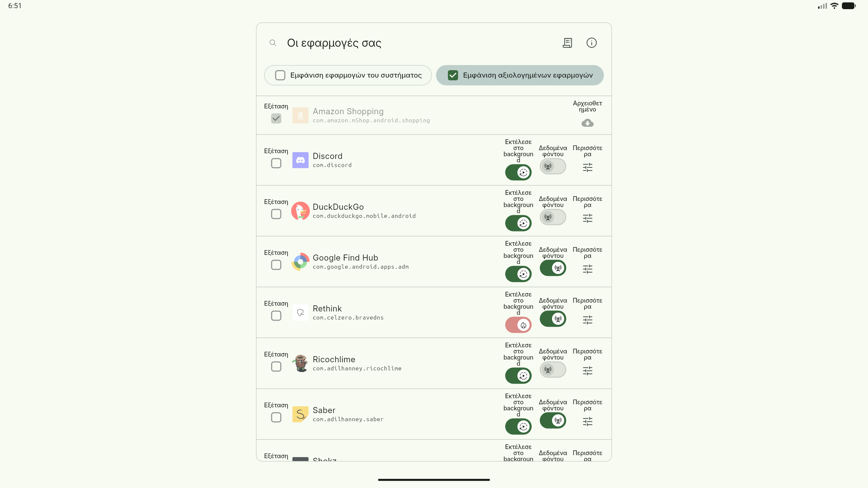
Task: Toggle Discord run in background switch
Action: (518, 172)
